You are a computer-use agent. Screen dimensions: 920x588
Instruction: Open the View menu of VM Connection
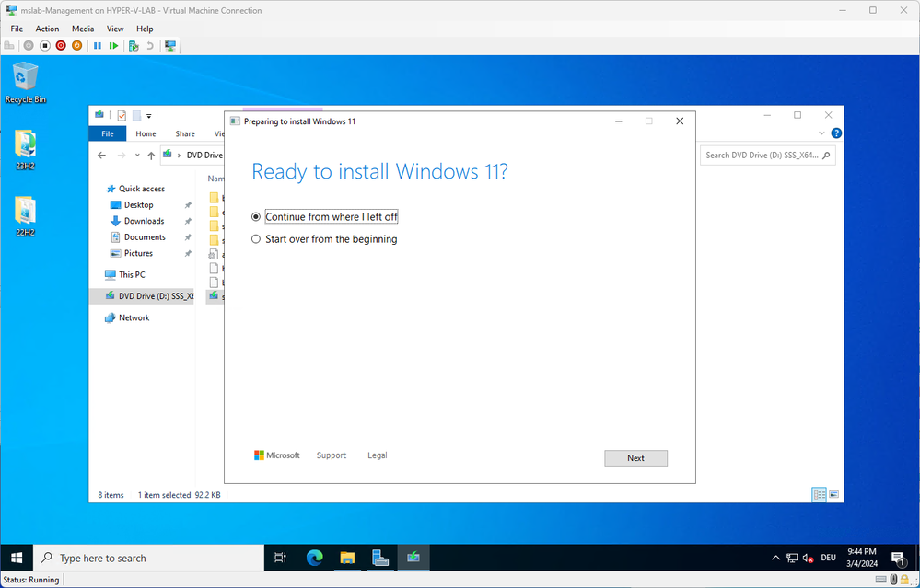click(x=115, y=29)
